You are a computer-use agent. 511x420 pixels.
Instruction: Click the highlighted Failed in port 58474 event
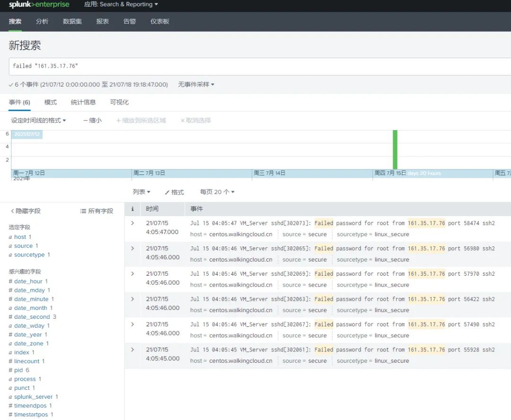[324, 223]
